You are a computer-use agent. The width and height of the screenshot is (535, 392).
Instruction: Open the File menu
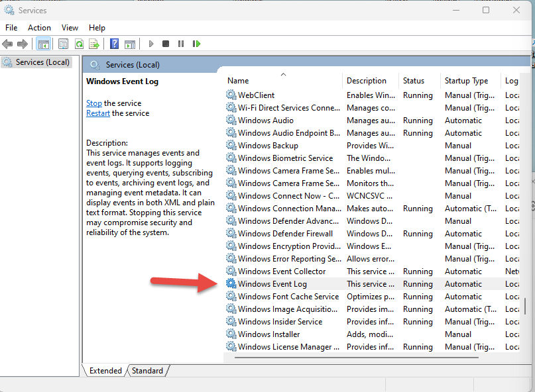point(11,28)
